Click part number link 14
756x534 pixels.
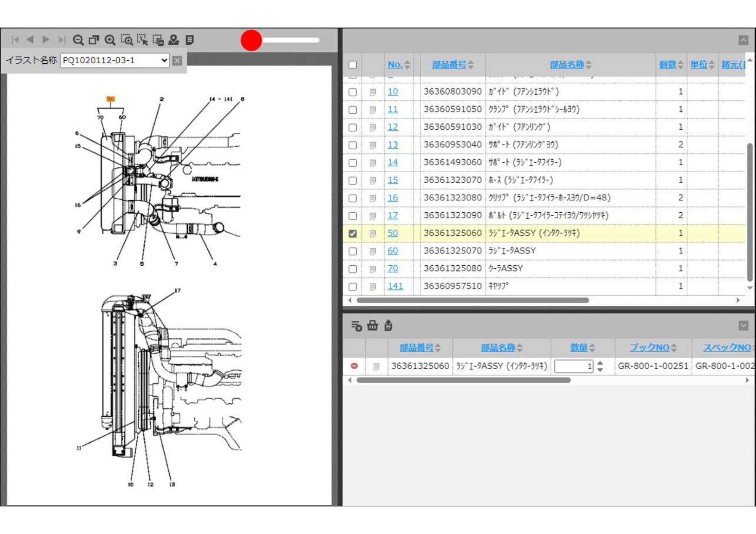click(392, 163)
